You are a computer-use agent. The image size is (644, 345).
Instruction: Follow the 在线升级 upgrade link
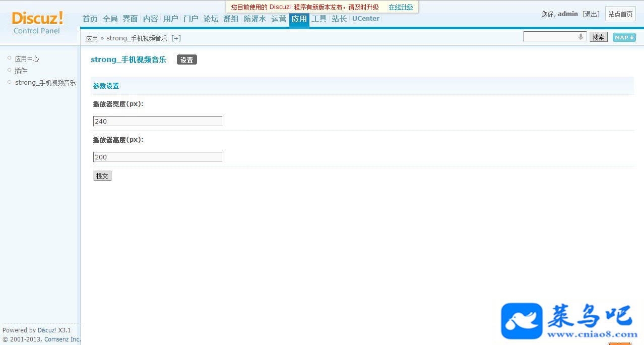(x=401, y=7)
